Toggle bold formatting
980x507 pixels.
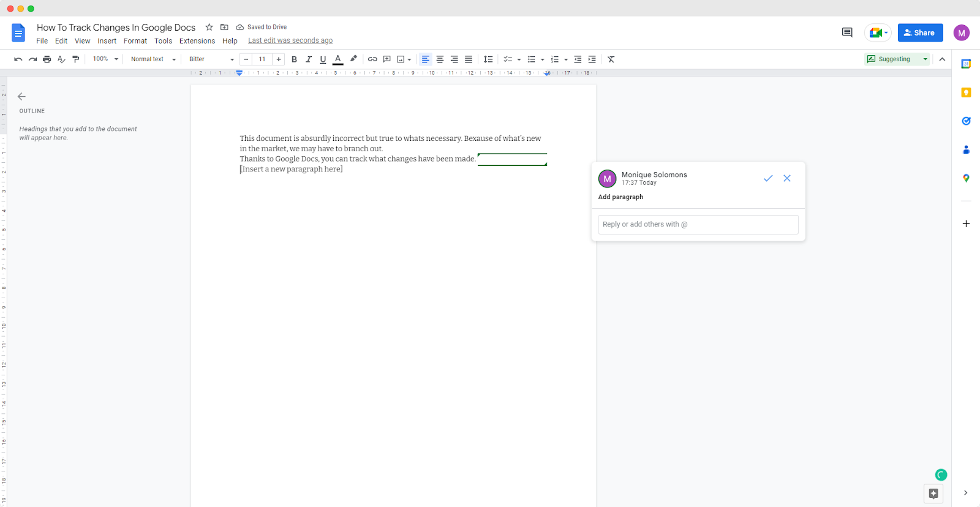click(294, 59)
